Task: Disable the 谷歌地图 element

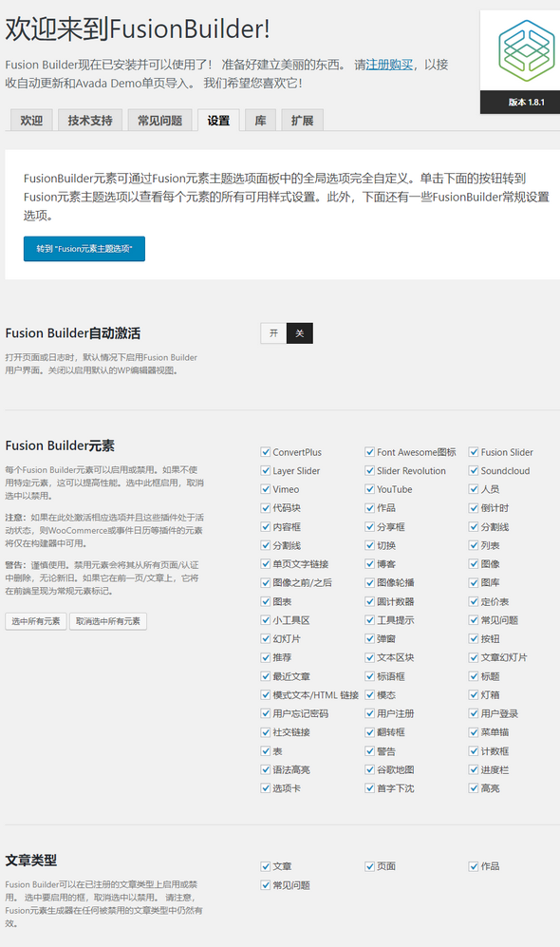Action: (370, 770)
